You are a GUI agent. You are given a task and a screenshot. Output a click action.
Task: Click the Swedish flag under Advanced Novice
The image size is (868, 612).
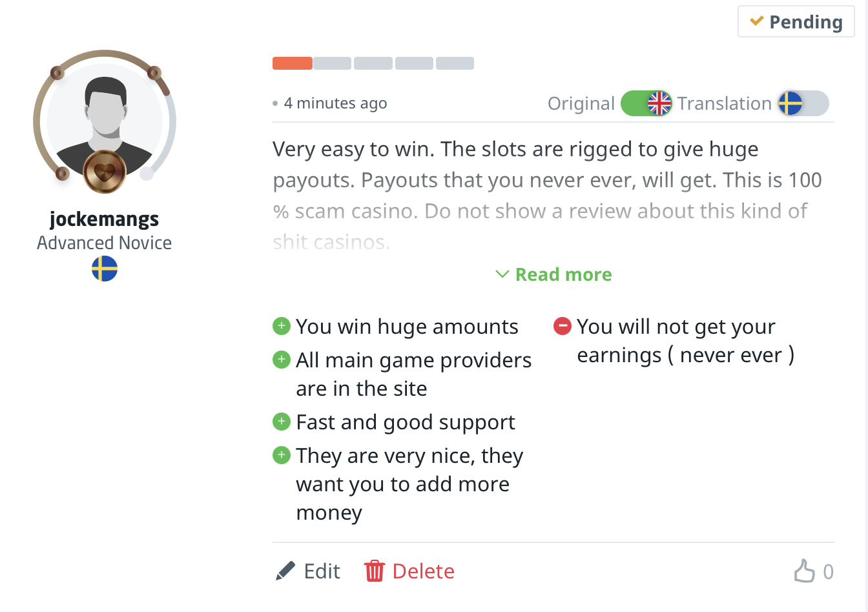(105, 269)
